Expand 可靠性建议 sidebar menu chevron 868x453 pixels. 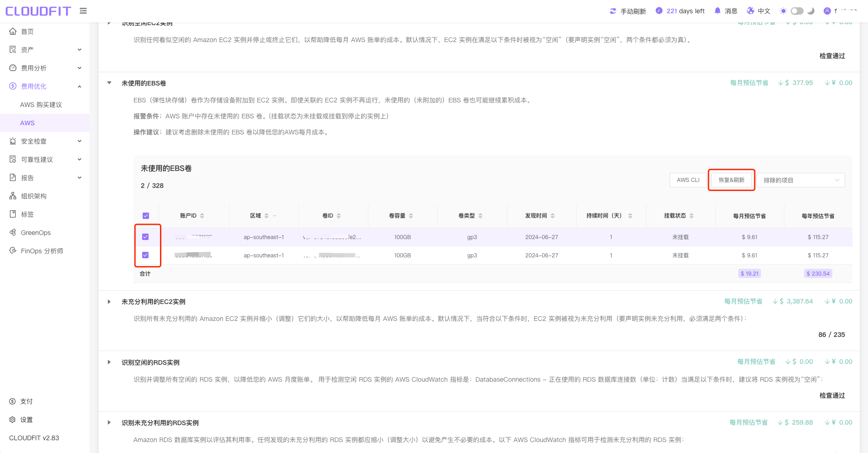pos(80,159)
